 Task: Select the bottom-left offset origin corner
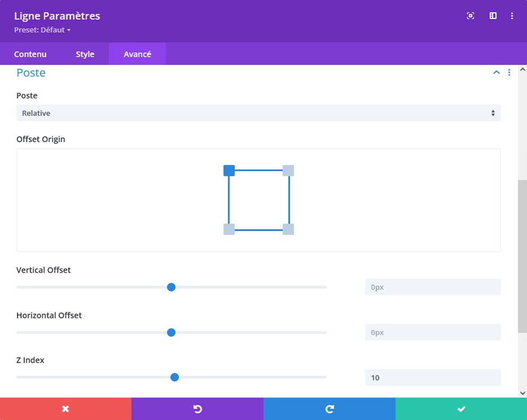tap(229, 230)
